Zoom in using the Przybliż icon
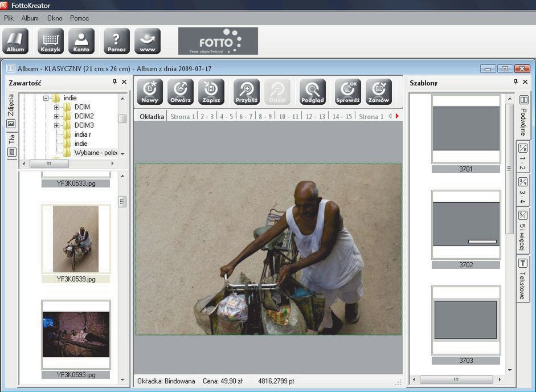536x392 pixels. 247,92
